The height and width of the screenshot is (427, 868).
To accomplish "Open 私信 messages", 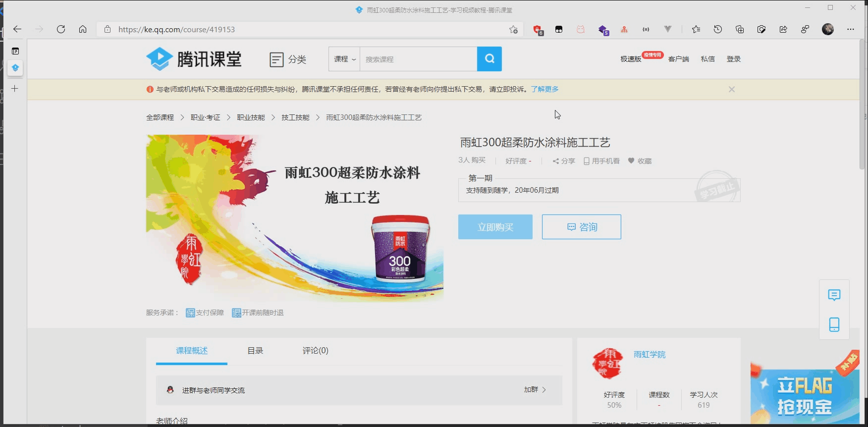I will click(x=708, y=59).
